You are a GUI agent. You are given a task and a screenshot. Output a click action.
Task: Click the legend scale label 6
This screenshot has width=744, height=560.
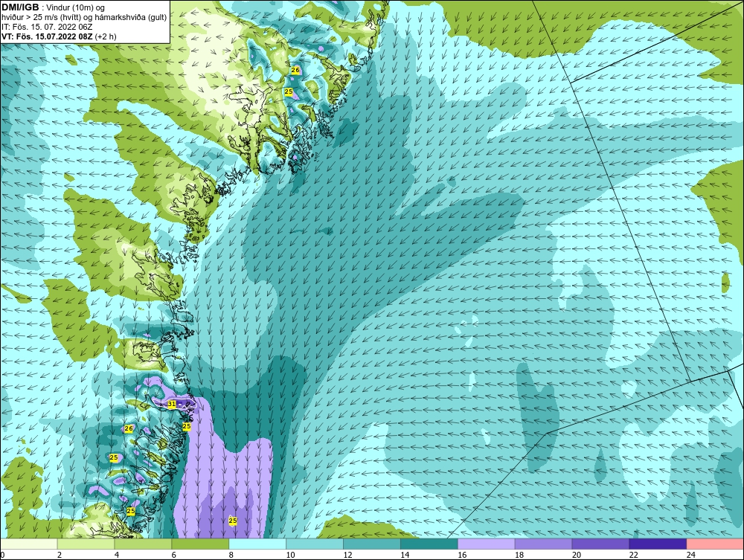[x=173, y=555]
